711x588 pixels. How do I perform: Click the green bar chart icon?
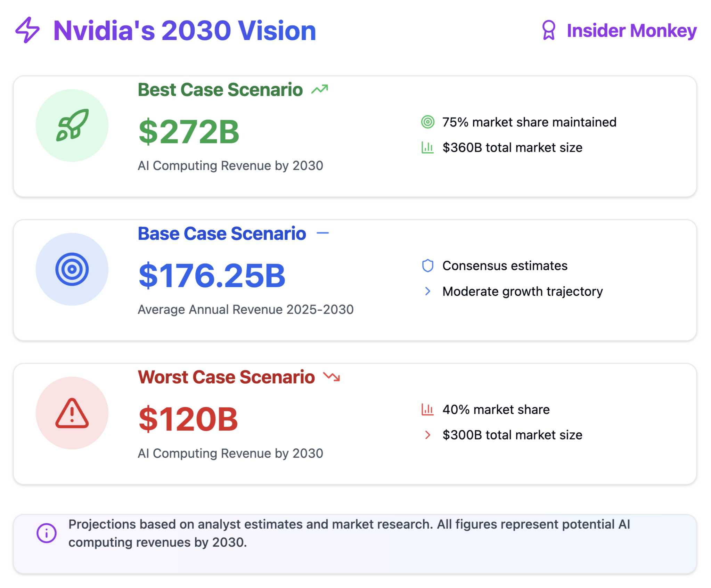point(427,147)
